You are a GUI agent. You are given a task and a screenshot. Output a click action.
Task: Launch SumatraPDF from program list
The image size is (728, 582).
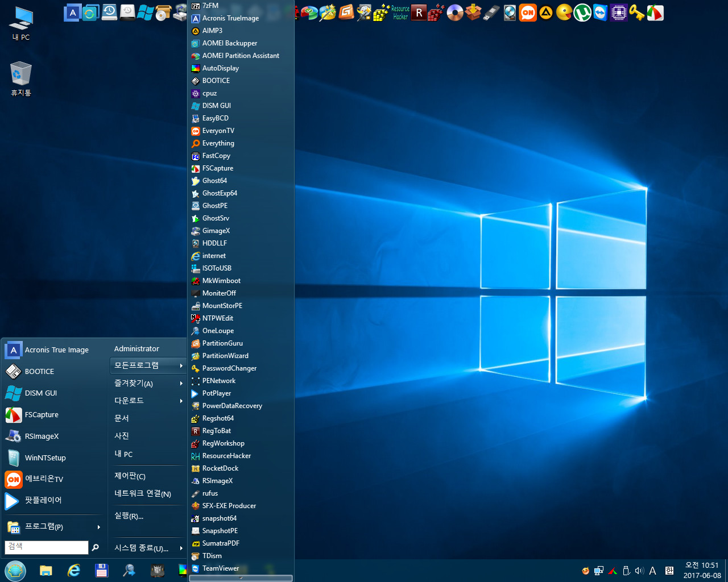coord(241,543)
